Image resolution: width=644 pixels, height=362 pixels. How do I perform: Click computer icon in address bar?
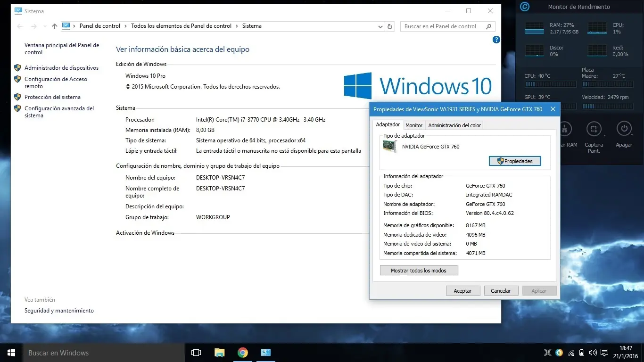coord(66,26)
